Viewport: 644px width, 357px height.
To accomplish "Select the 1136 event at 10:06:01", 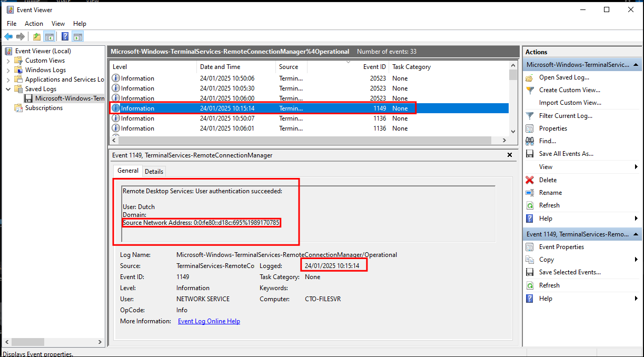I will tap(309, 128).
